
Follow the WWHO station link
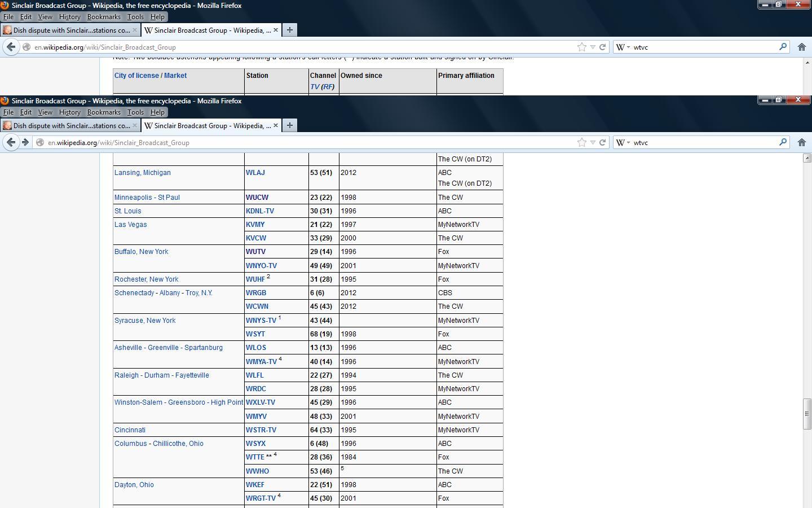click(x=257, y=471)
